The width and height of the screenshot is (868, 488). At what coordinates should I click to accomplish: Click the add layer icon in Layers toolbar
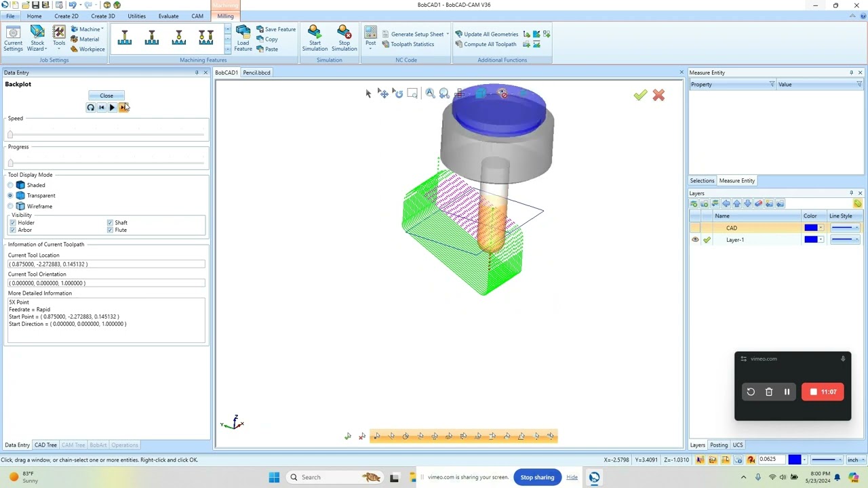click(693, 203)
